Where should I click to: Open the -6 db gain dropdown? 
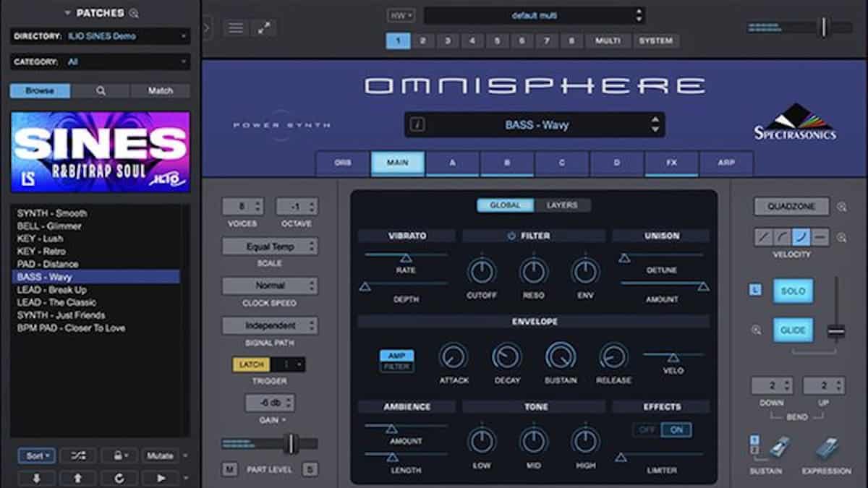point(270,403)
